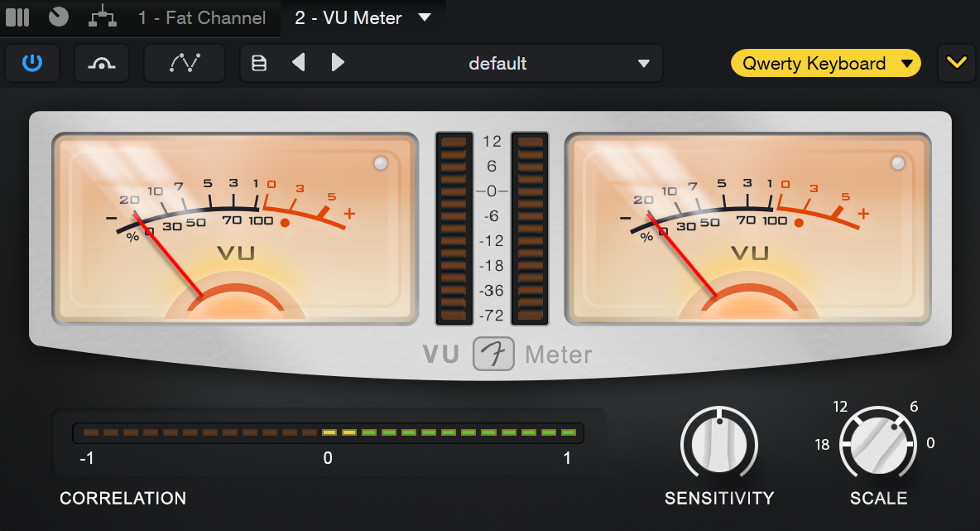The image size is (980, 531).
Task: Click the -0- mark on center scale
Action: click(492, 191)
